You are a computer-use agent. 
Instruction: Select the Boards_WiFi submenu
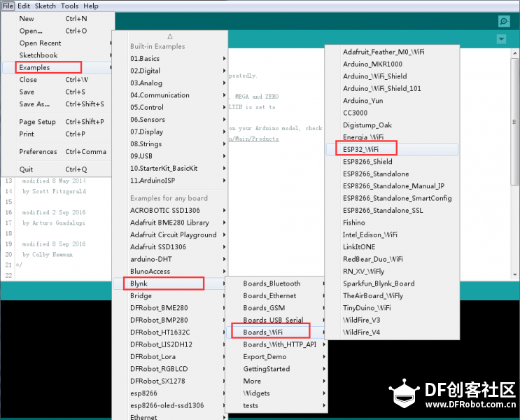(276, 332)
